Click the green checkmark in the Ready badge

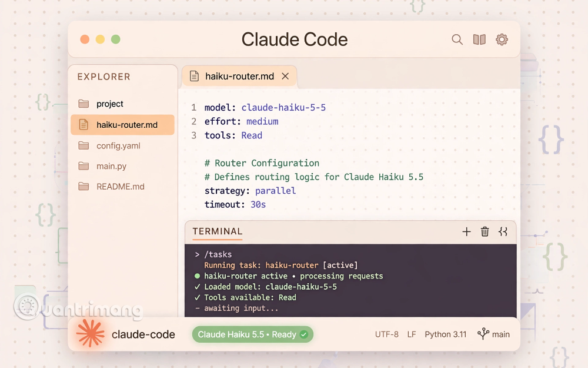tap(304, 334)
